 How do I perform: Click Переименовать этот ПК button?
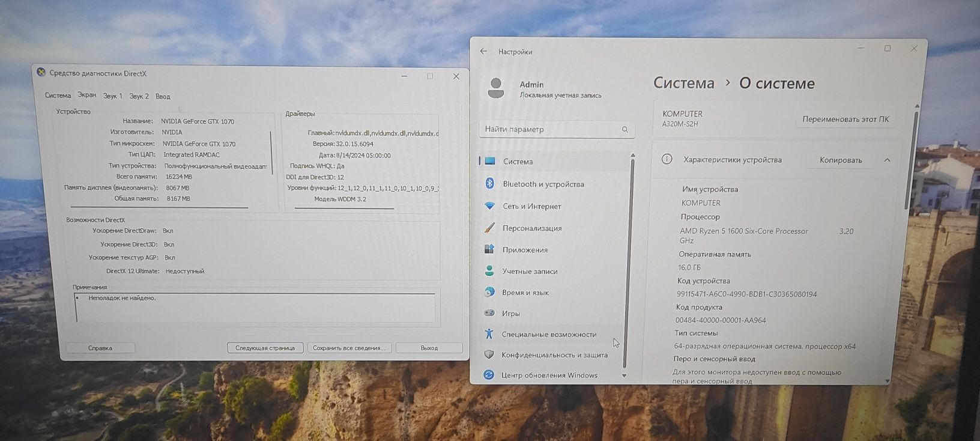pyautogui.click(x=845, y=119)
